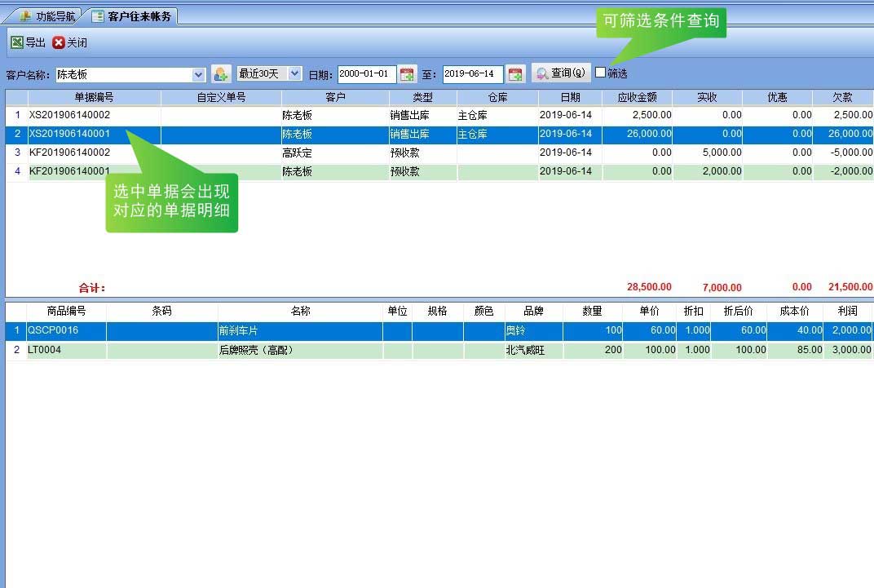Select product row LT0004
The image size is (874, 588).
[439, 350]
